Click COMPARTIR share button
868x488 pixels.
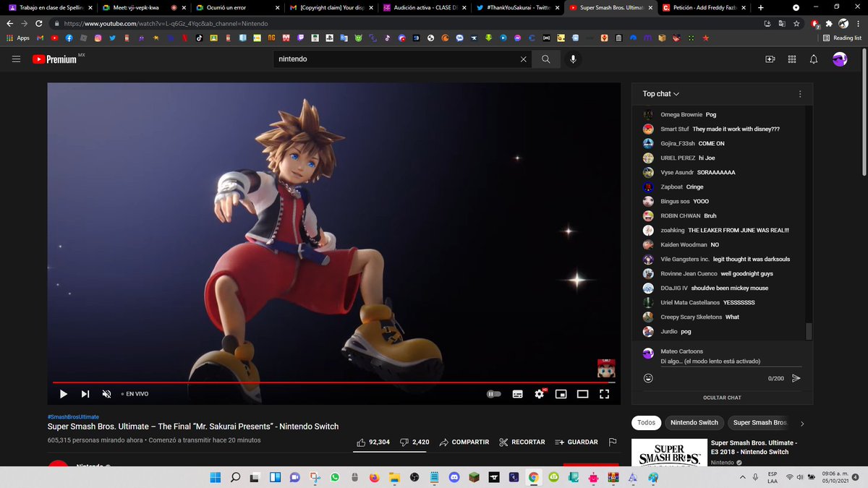(x=464, y=442)
